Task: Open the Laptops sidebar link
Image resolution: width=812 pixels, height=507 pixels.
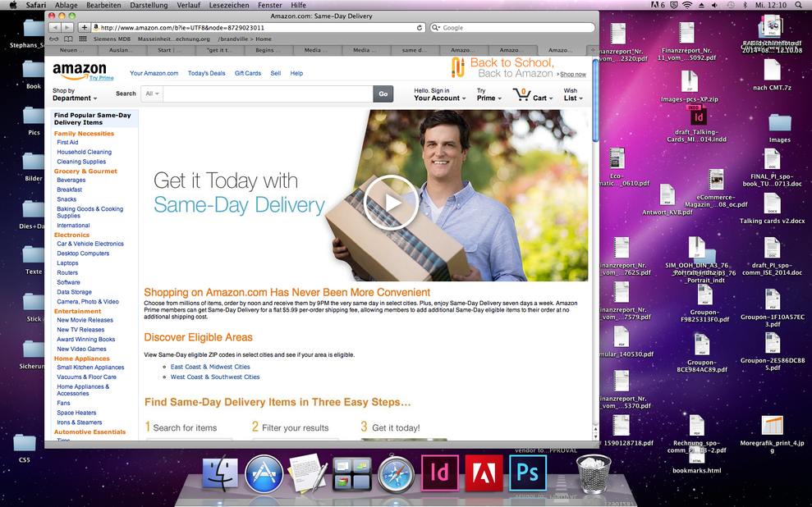Action: 67,263
